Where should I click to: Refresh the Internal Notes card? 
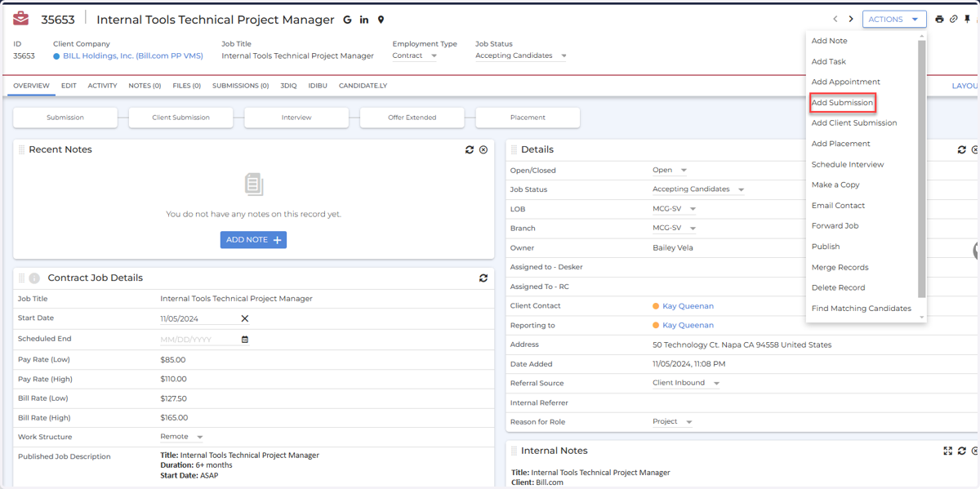pyautogui.click(x=962, y=451)
